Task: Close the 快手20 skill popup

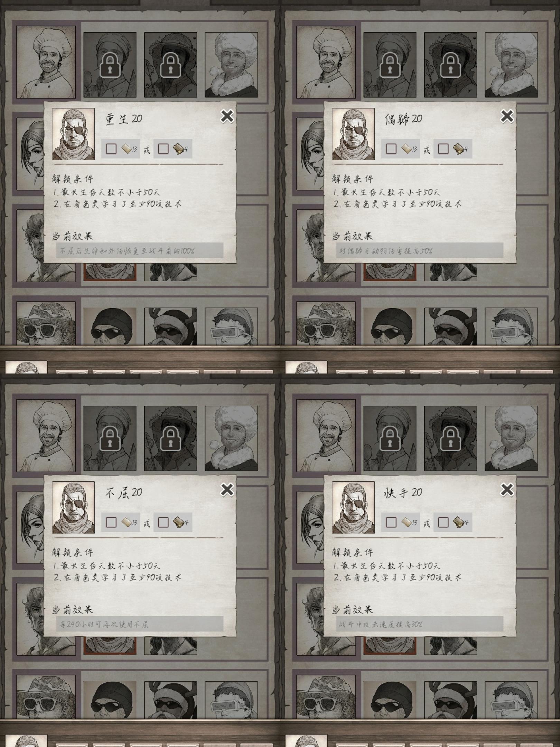Action: pyautogui.click(x=507, y=490)
